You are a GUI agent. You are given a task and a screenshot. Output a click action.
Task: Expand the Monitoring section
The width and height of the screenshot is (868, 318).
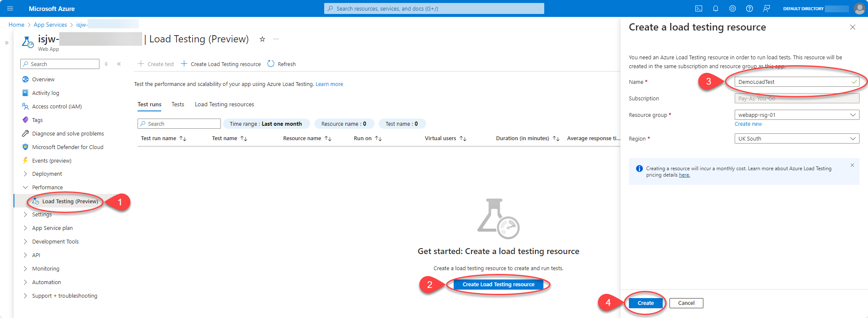[25, 268]
